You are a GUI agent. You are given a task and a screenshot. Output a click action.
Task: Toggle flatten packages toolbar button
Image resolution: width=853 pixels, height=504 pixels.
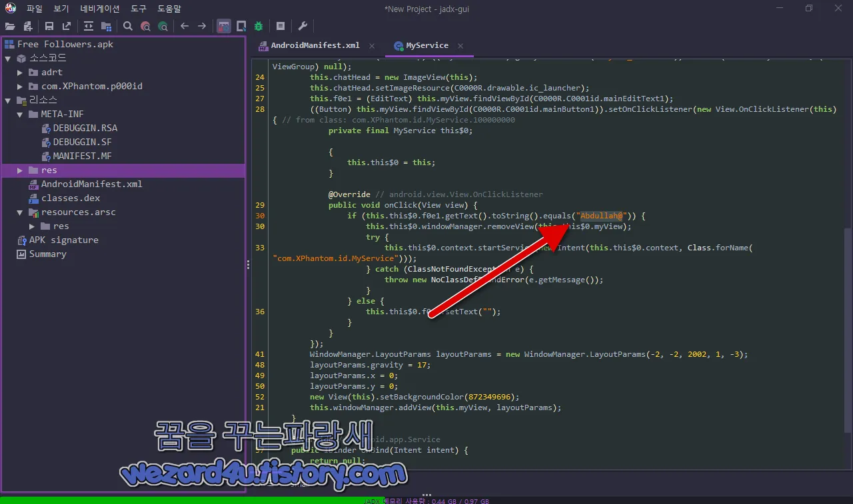[106, 26]
